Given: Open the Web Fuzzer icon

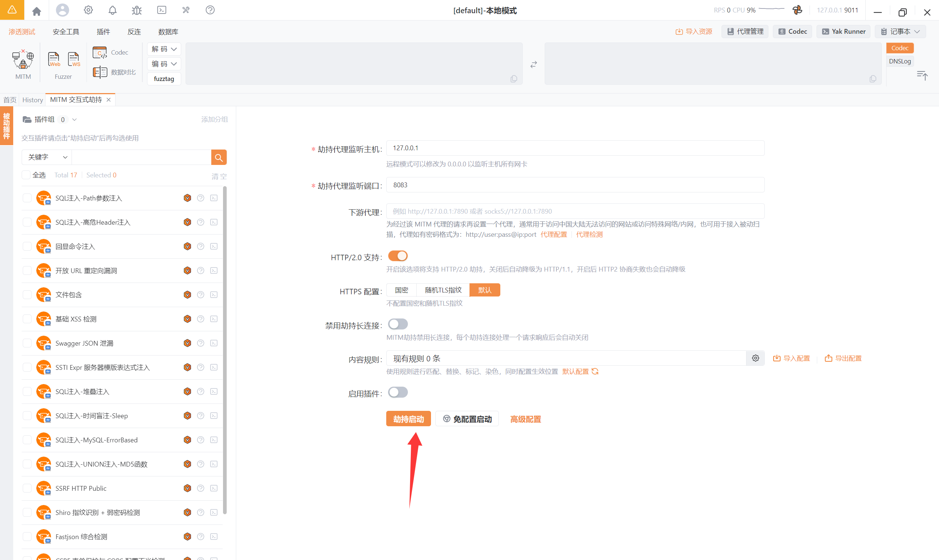Looking at the screenshot, I should 54,60.
